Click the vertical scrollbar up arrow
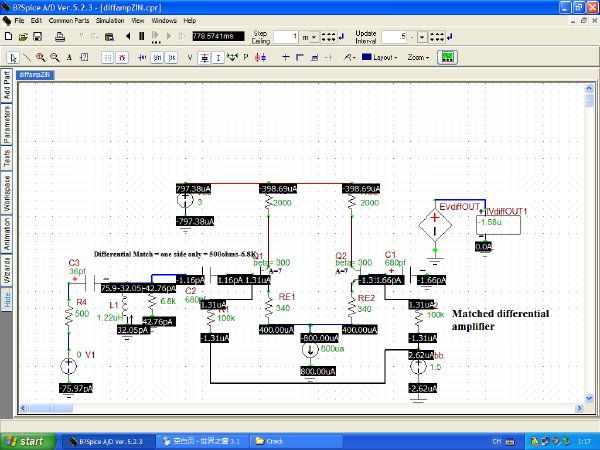Screen dimensions: 600x450 [x=589, y=88]
